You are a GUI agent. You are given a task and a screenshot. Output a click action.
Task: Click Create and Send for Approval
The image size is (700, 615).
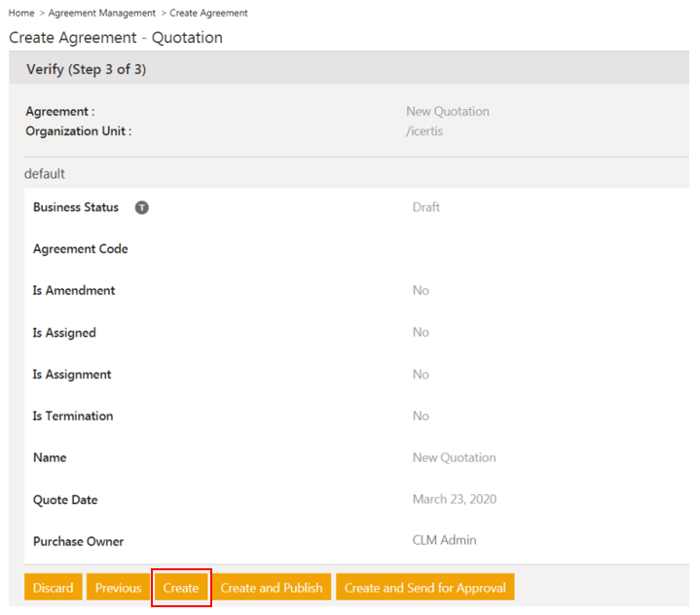click(424, 588)
